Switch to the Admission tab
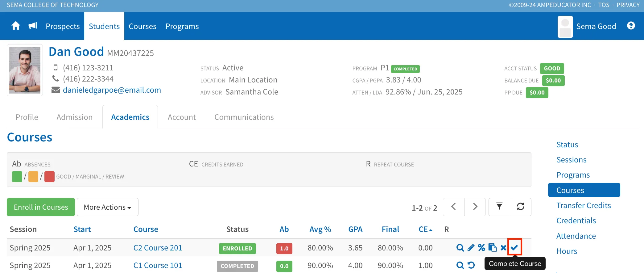The image size is (644, 273). (75, 117)
